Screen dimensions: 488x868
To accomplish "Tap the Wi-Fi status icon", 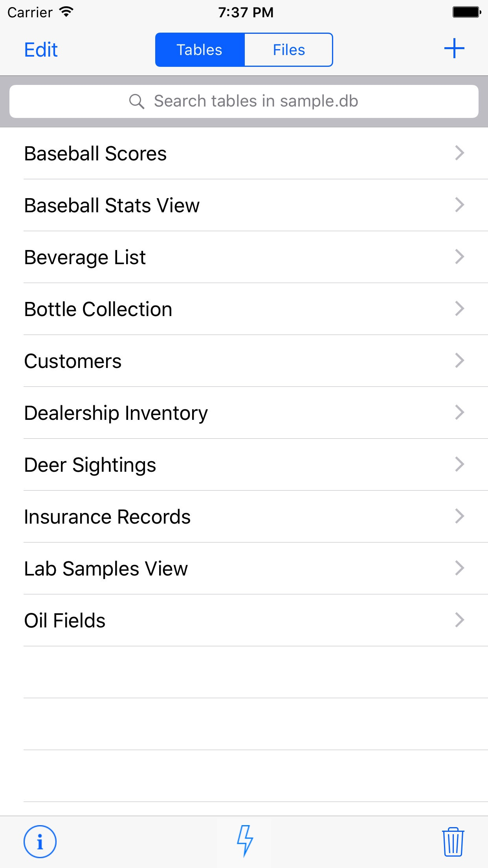I will (x=67, y=12).
